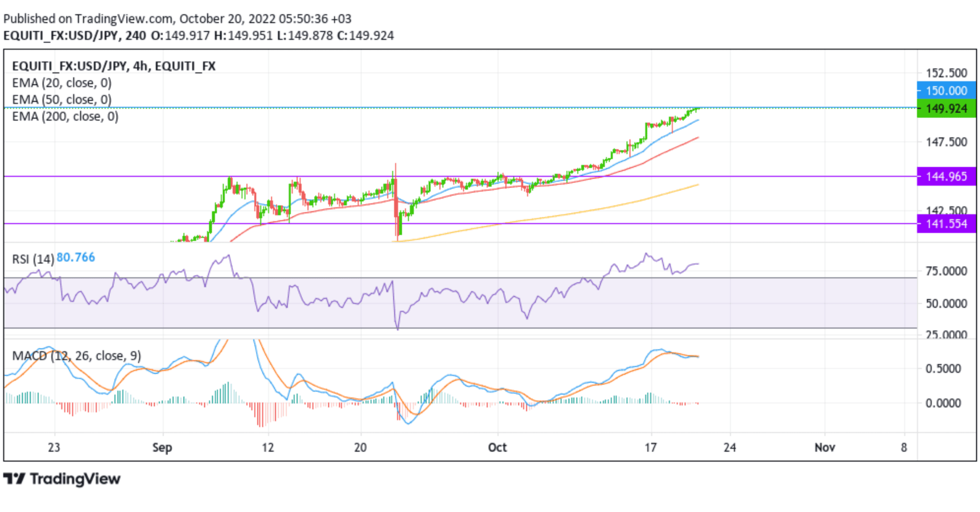Click the 17 date axis label
980x512 pixels.
pos(651,448)
